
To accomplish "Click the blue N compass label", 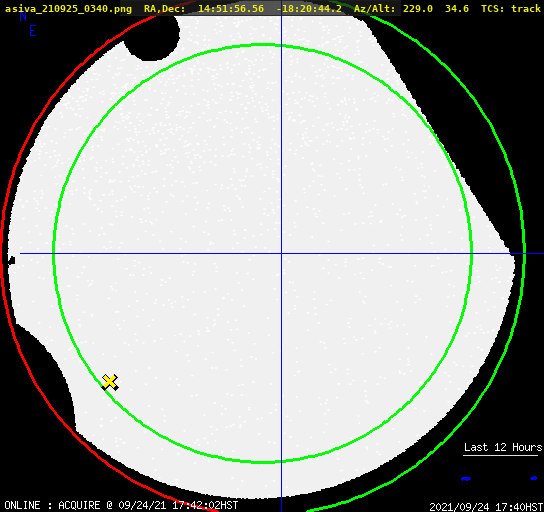I will [x=23, y=16].
